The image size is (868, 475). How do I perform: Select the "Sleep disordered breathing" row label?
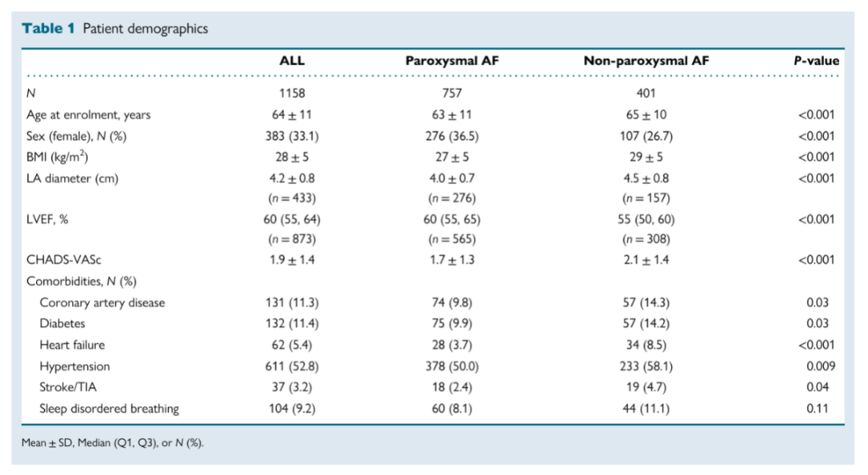[x=109, y=408]
